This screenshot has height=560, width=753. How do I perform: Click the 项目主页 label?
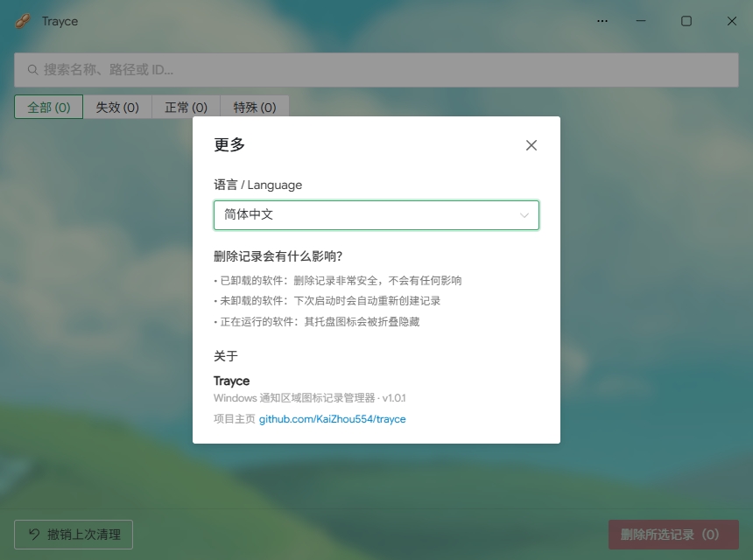click(235, 419)
